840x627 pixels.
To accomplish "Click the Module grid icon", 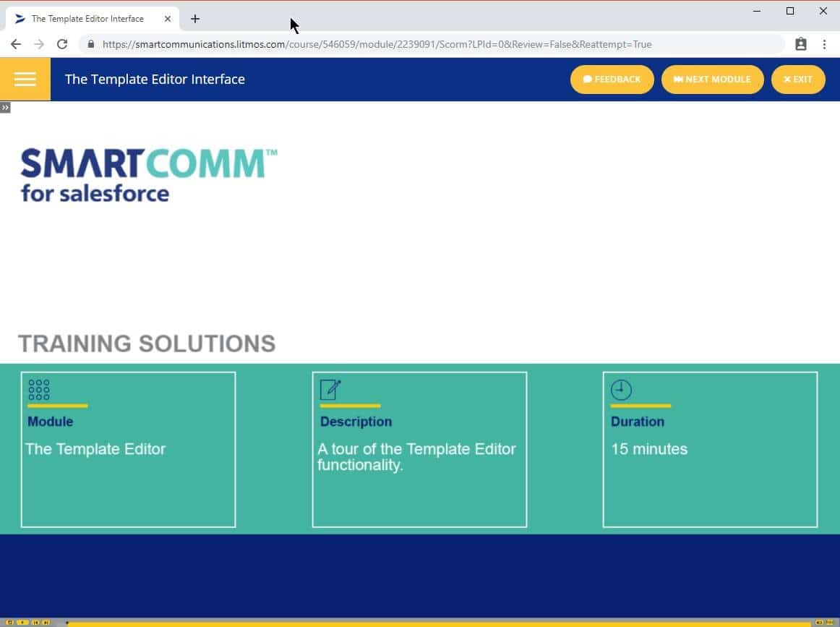I will coord(39,390).
